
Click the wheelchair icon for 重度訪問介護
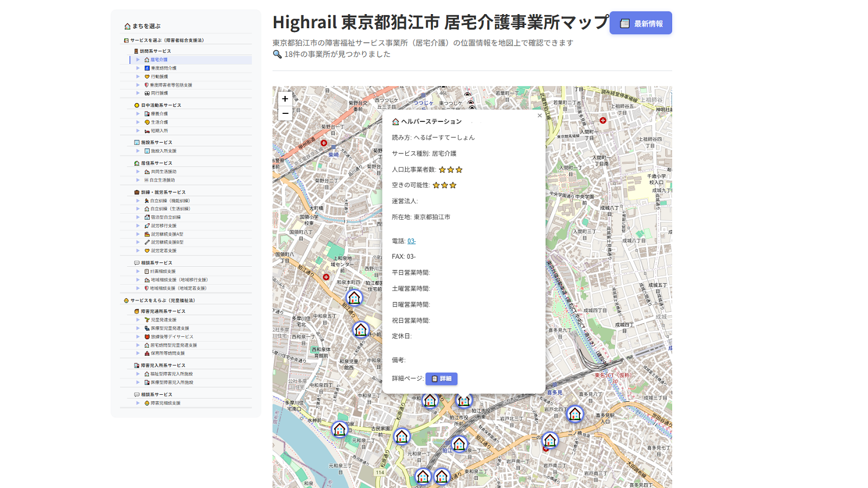(x=146, y=68)
